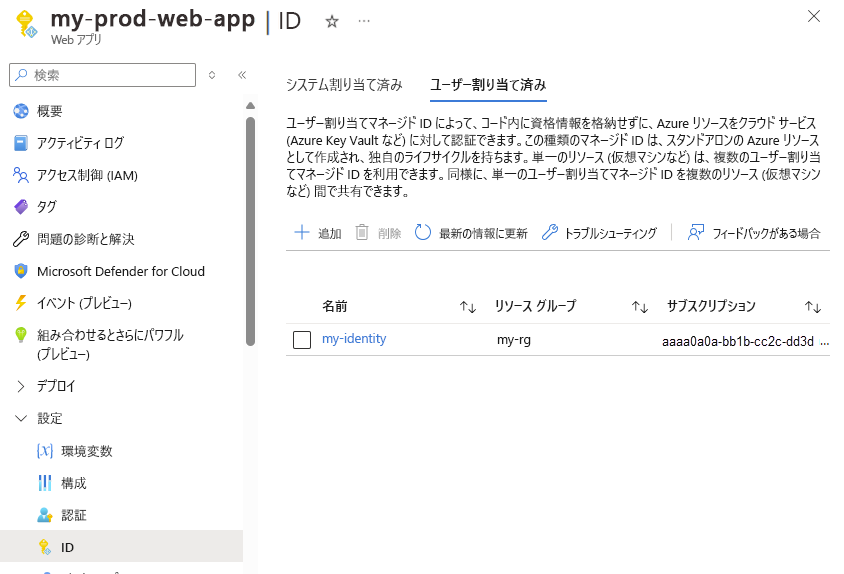Click the sidebar vertical scrollbar thumb
The width and height of the screenshot is (844, 574).
coord(250,232)
